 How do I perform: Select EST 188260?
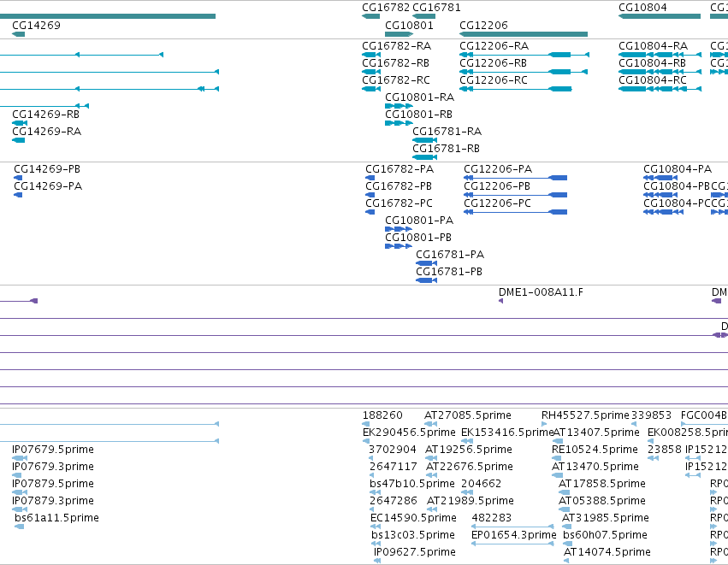click(382, 415)
